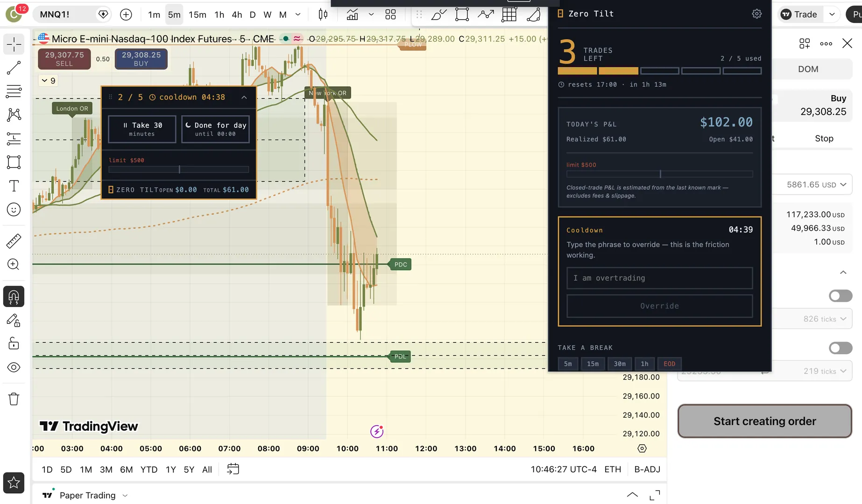Viewport: 862px width, 504px height.
Task: Toggle magnet mode on
Action: point(14,297)
